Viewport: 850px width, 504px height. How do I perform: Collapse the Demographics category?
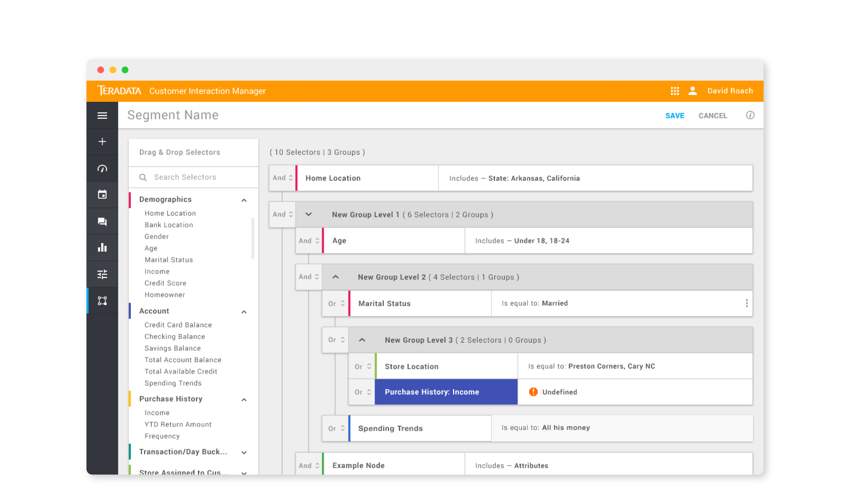pos(244,200)
